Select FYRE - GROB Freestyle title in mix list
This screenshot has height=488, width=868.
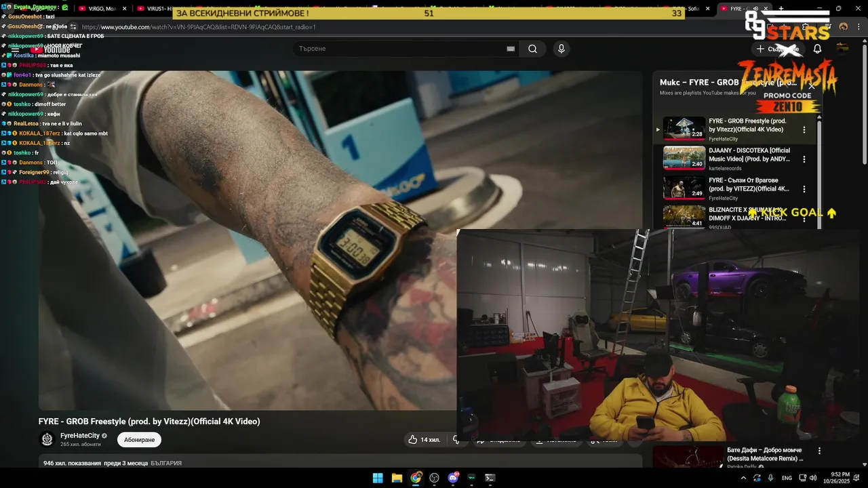tap(747, 125)
